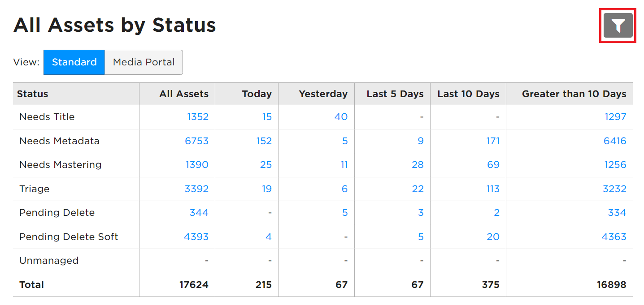Open Needs Title all assets count 1352

(x=198, y=117)
